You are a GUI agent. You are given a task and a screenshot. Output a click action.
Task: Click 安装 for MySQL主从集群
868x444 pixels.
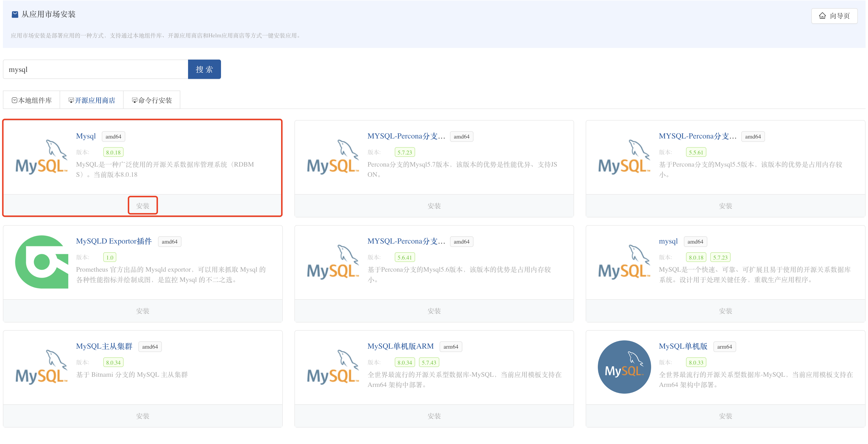pos(142,416)
